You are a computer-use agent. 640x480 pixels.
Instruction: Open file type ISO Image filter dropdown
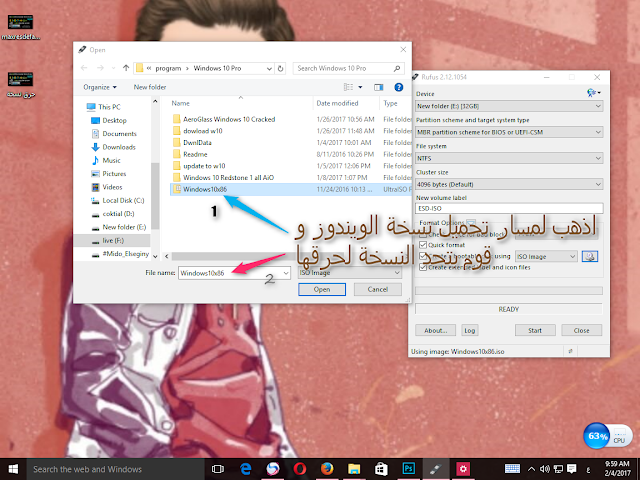coord(350,273)
